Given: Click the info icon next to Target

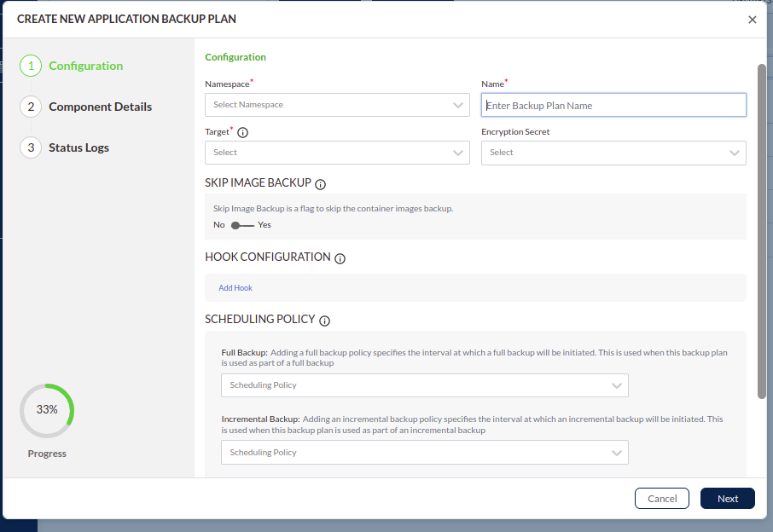Looking at the screenshot, I should click(x=243, y=133).
